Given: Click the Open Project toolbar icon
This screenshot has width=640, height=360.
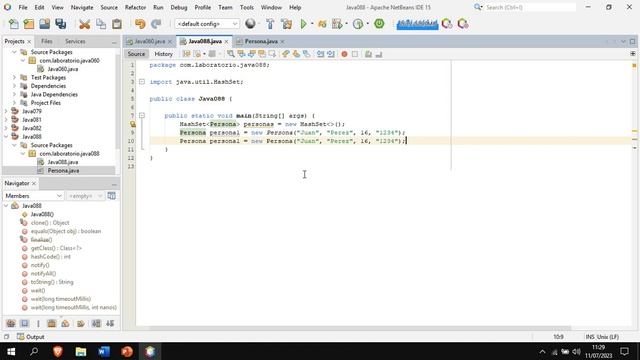Looking at the screenshot, I should click(x=44, y=24).
